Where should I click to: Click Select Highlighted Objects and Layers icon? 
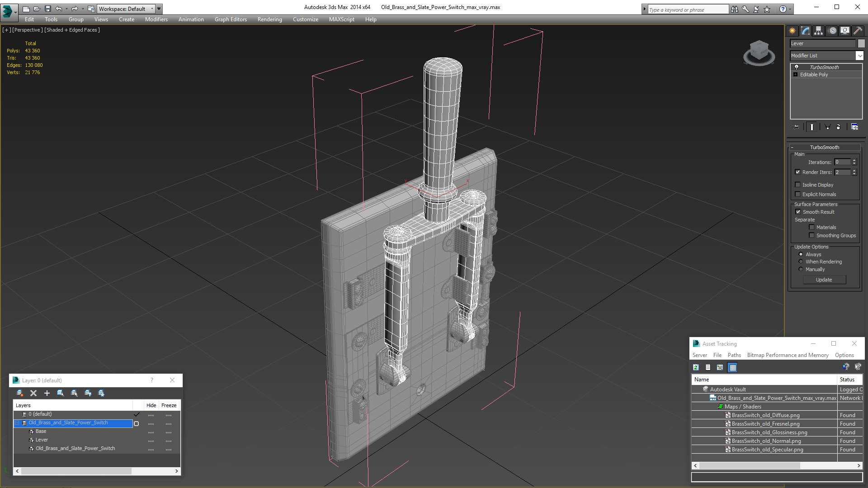click(x=60, y=393)
